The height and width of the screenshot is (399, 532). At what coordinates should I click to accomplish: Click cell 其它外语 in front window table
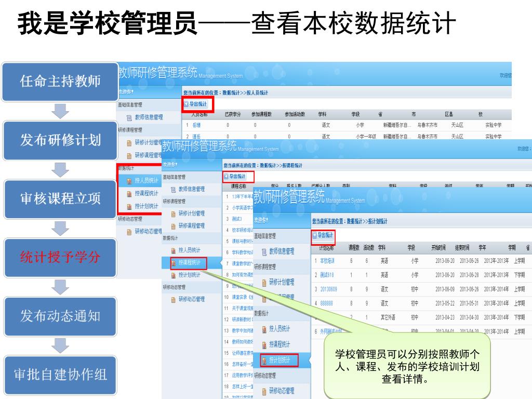coord(388,317)
